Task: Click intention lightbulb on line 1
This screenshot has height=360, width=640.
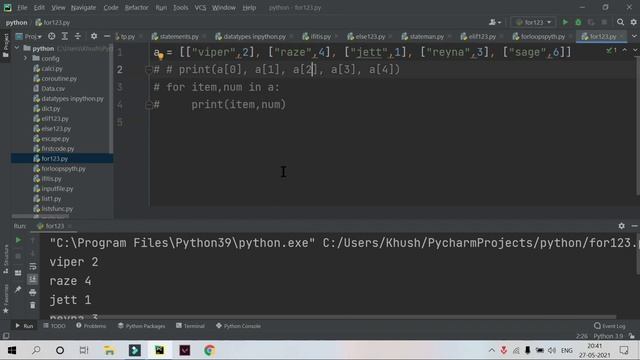Action: pyautogui.click(x=161, y=56)
